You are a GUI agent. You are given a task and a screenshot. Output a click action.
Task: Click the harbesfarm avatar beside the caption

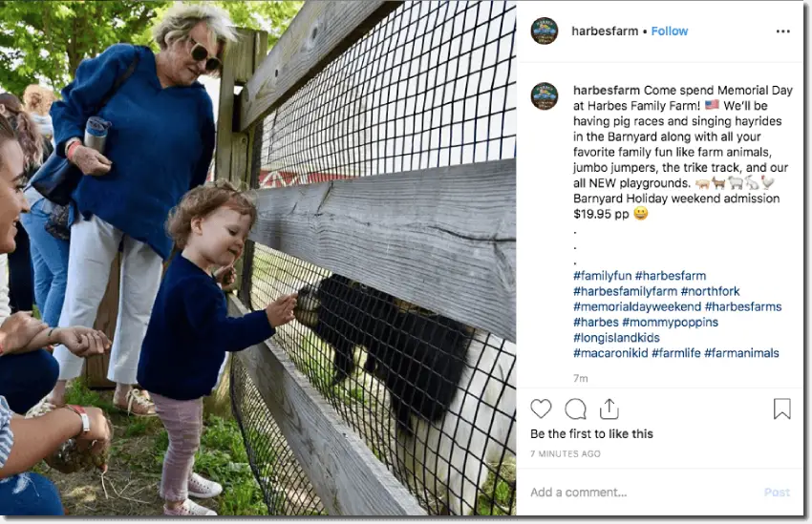545,96
